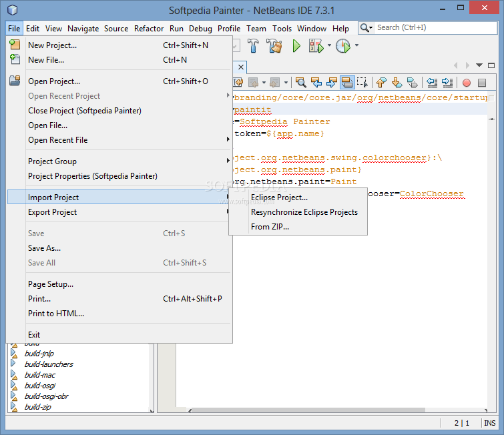Image resolution: width=504 pixels, height=435 pixels.
Task: Expand Export Project submenu
Action: [119, 212]
